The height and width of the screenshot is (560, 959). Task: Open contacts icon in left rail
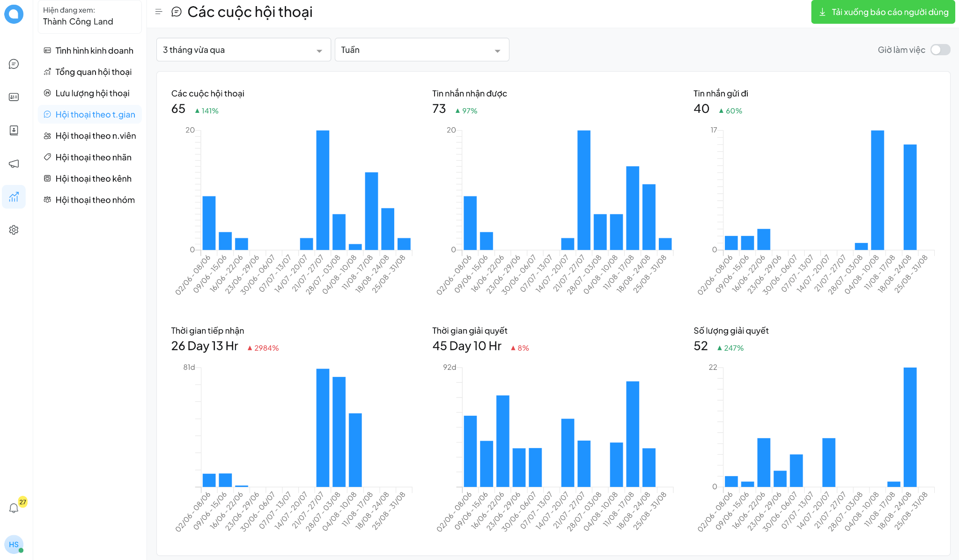(x=14, y=130)
